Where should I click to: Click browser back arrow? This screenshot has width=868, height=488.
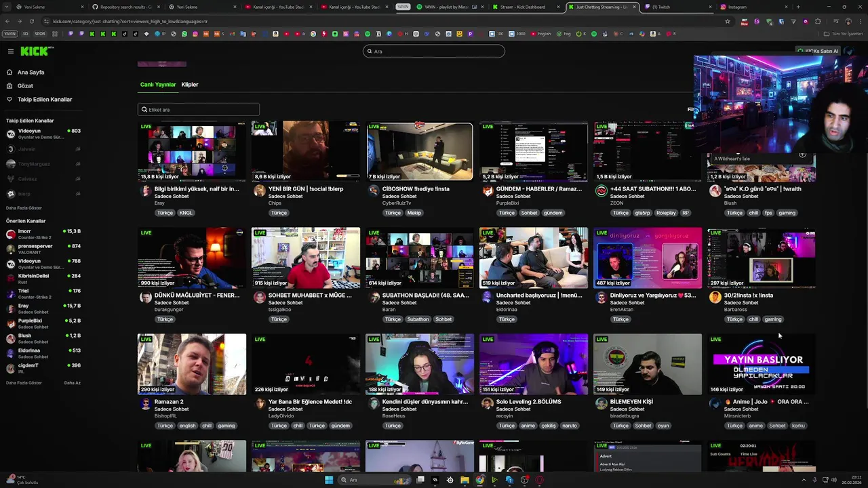(7, 21)
